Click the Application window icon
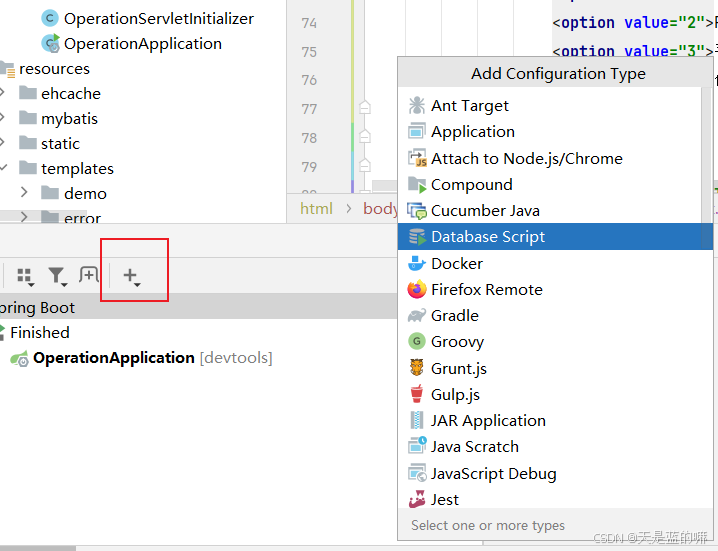This screenshot has width=718, height=551. (x=416, y=131)
